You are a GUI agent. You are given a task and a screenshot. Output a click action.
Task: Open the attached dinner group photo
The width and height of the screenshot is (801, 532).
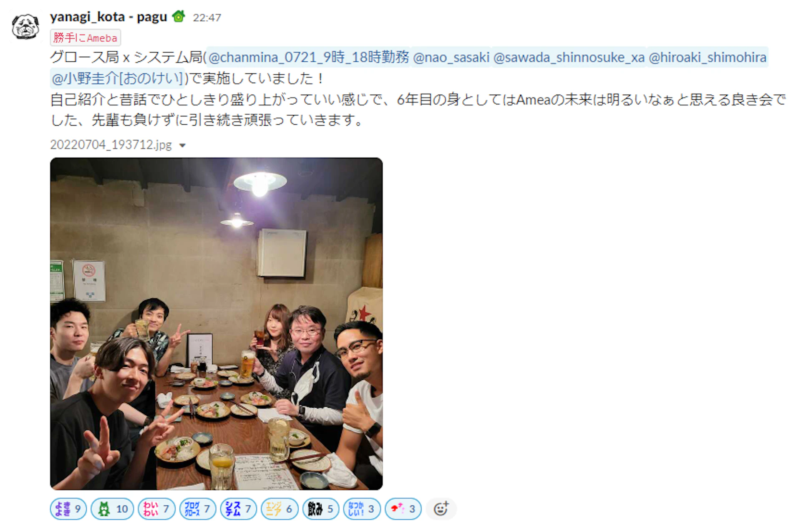216,323
